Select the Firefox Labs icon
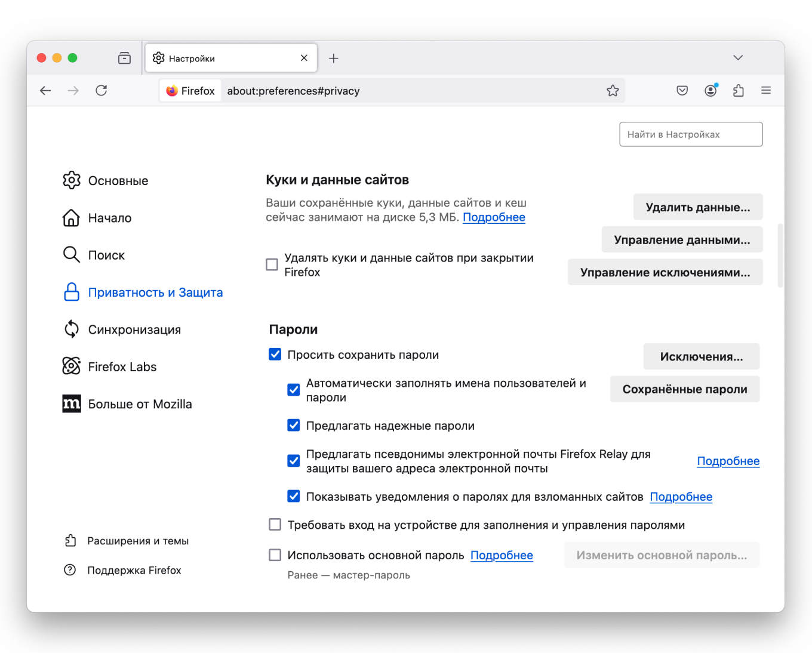Viewport: 812px width, 653px height. pyautogui.click(x=71, y=366)
